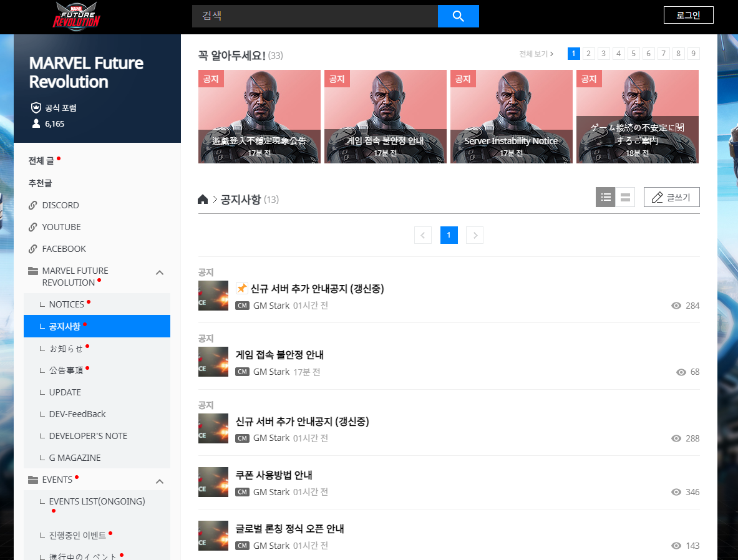The image size is (738, 560).
Task: Click the EVENTS folder icon
Action: click(x=33, y=480)
